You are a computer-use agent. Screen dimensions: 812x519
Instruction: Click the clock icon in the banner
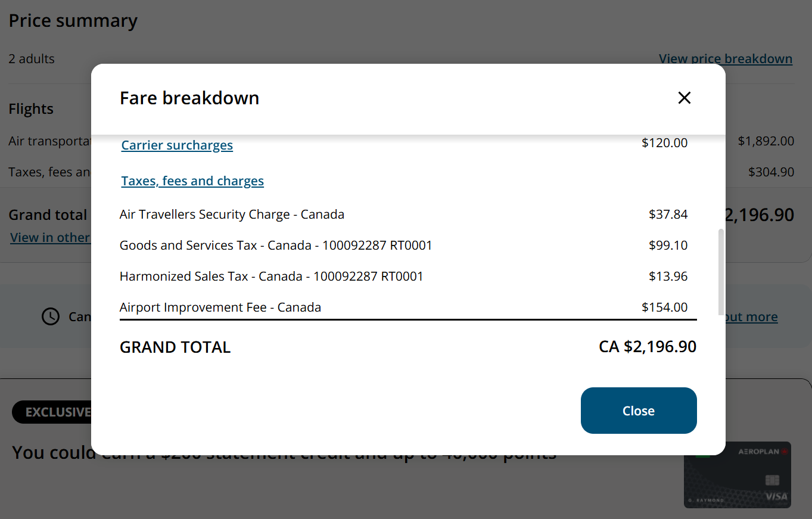pyautogui.click(x=51, y=316)
